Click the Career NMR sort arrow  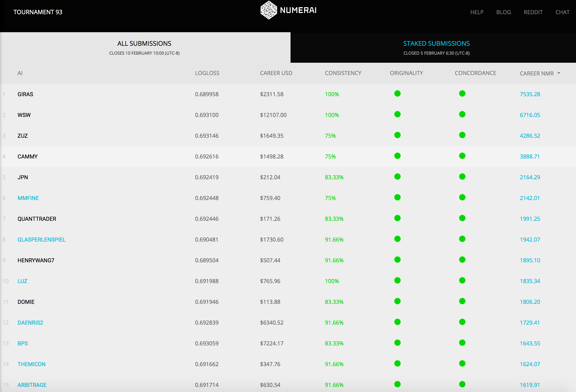[559, 73]
